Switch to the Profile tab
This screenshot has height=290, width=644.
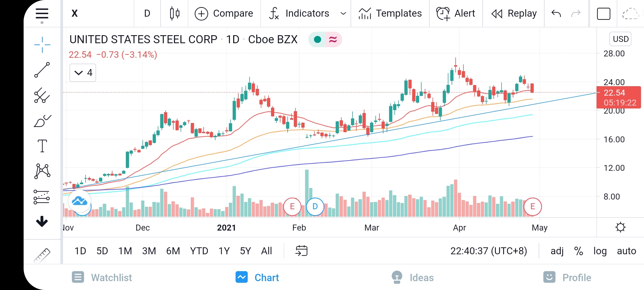point(567,277)
